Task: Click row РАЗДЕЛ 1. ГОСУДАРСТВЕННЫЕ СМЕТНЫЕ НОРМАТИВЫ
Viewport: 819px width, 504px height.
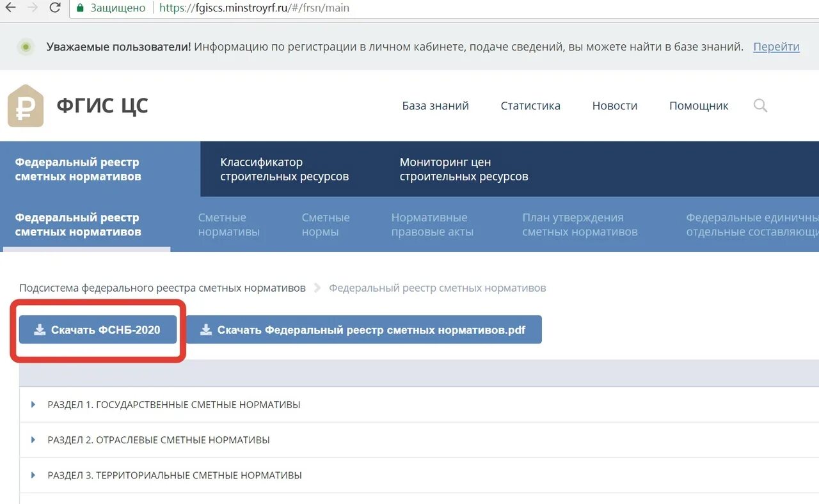Action: click(x=419, y=404)
